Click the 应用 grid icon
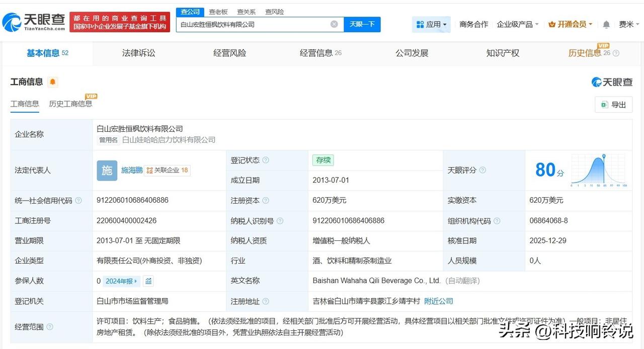The height and width of the screenshot is (349, 644). point(420,24)
